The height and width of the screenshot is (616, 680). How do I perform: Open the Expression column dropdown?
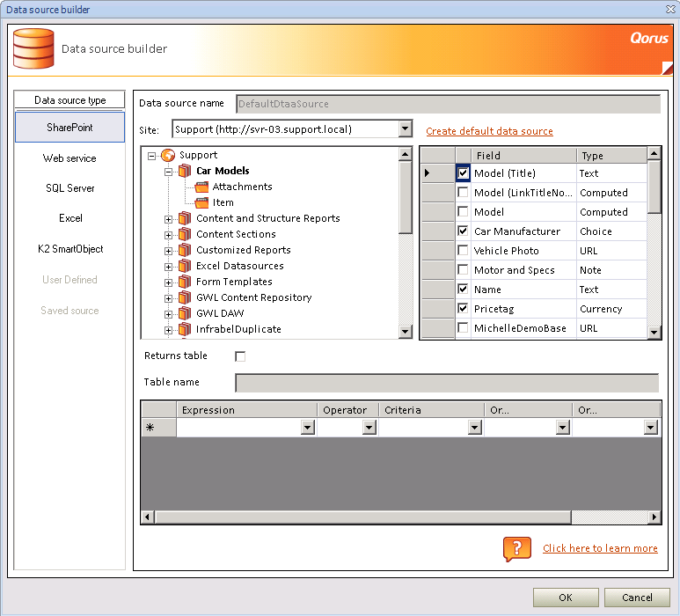click(x=308, y=428)
